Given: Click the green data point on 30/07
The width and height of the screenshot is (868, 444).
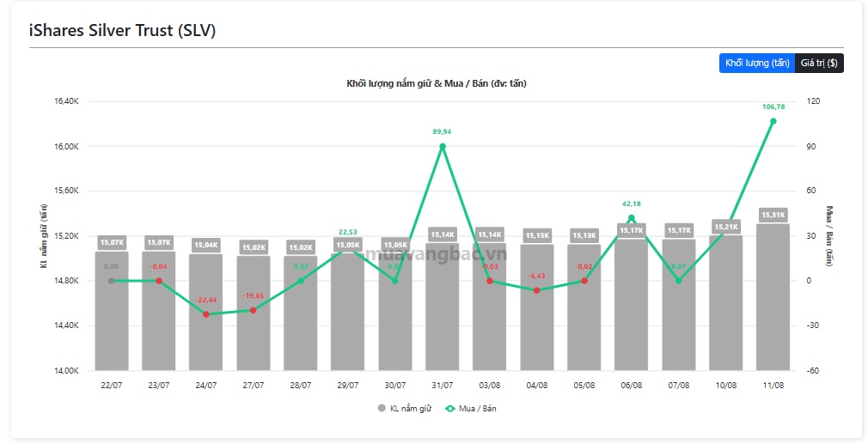Looking at the screenshot, I should 394,281.
